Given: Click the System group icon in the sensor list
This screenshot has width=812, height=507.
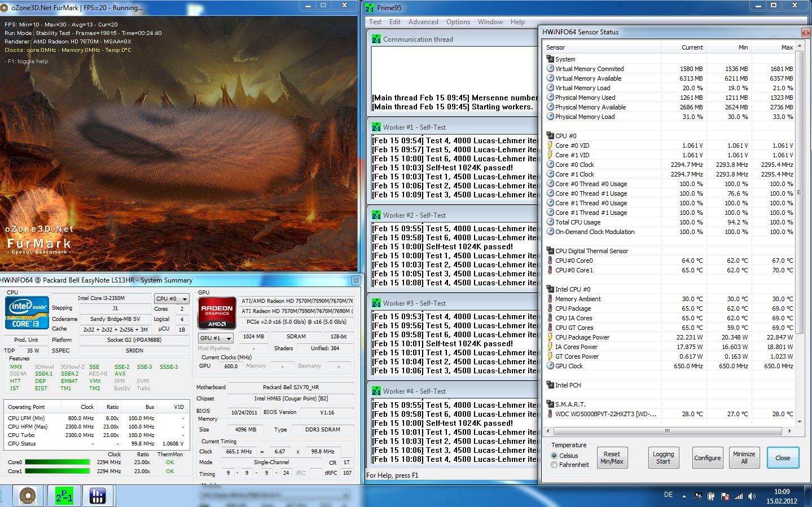Looking at the screenshot, I should 550,59.
